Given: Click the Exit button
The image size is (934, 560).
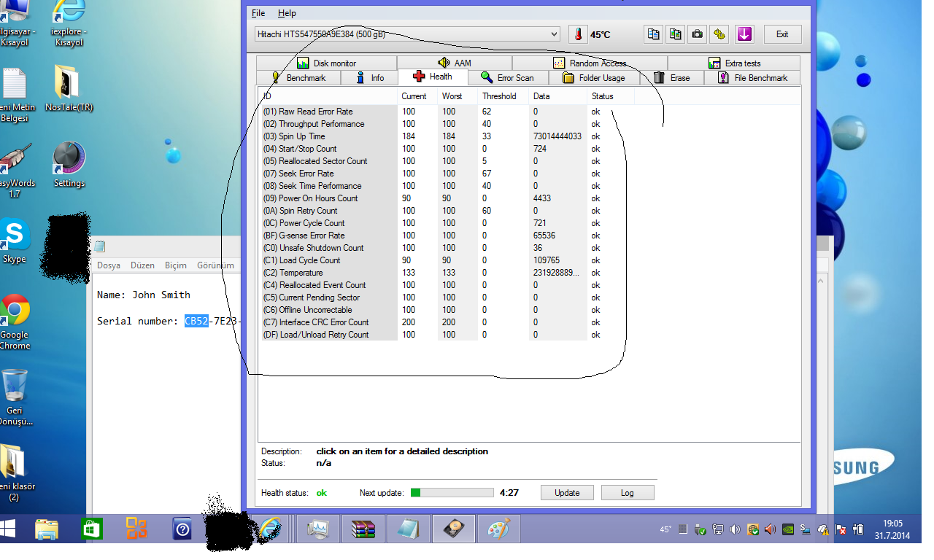Looking at the screenshot, I should tap(782, 34).
